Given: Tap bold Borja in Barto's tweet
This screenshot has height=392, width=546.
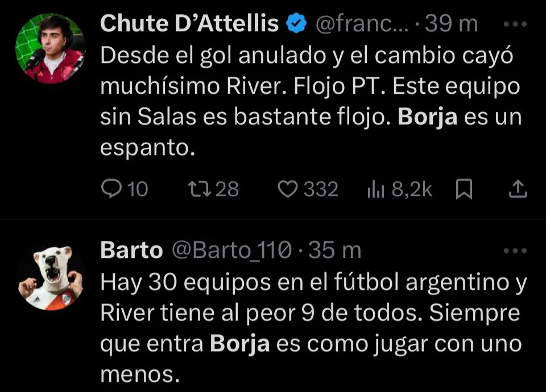Looking at the screenshot, I should (x=239, y=344).
